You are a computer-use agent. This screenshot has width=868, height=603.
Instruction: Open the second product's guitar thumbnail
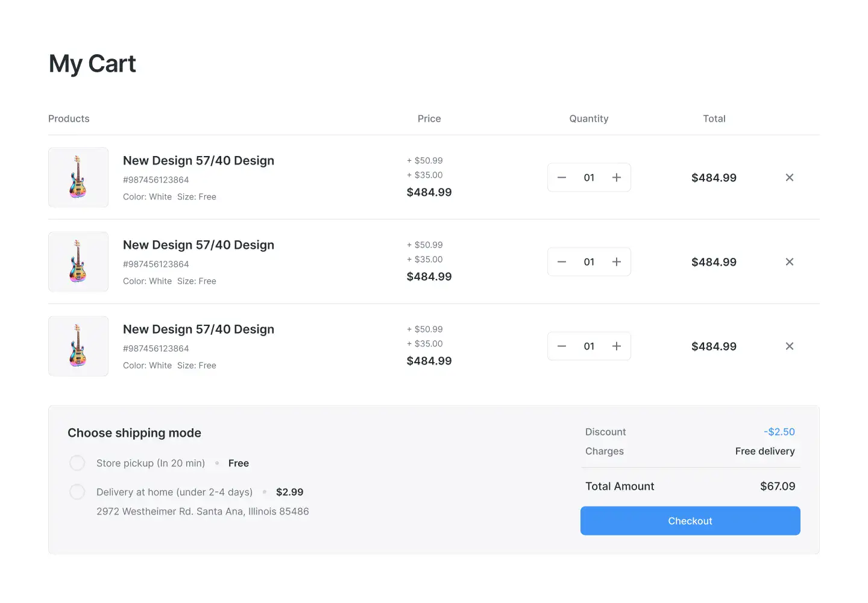pos(78,262)
